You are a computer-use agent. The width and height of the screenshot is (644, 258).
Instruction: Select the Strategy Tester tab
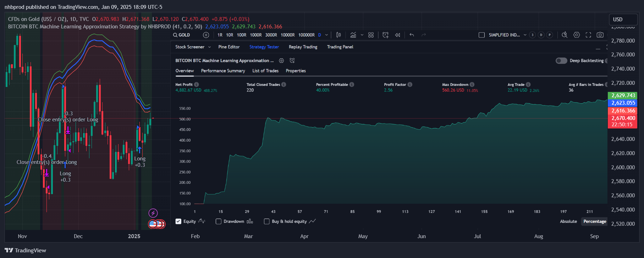pos(264,47)
